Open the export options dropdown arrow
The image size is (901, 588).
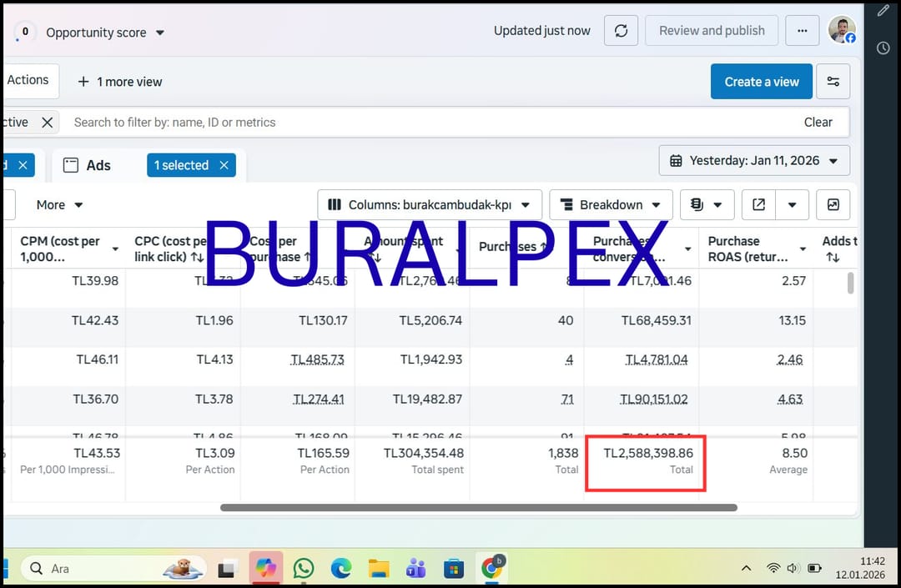point(792,205)
